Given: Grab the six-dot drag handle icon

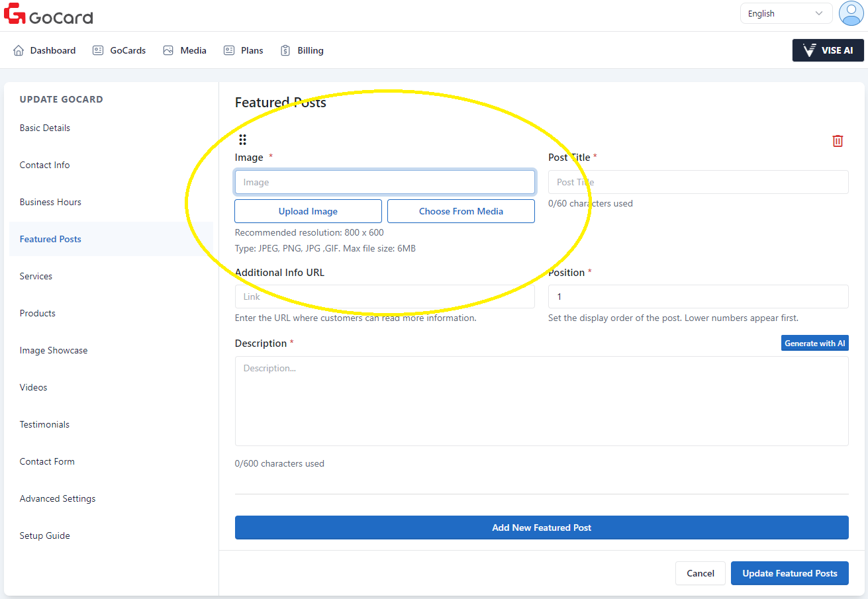Looking at the screenshot, I should [242, 140].
